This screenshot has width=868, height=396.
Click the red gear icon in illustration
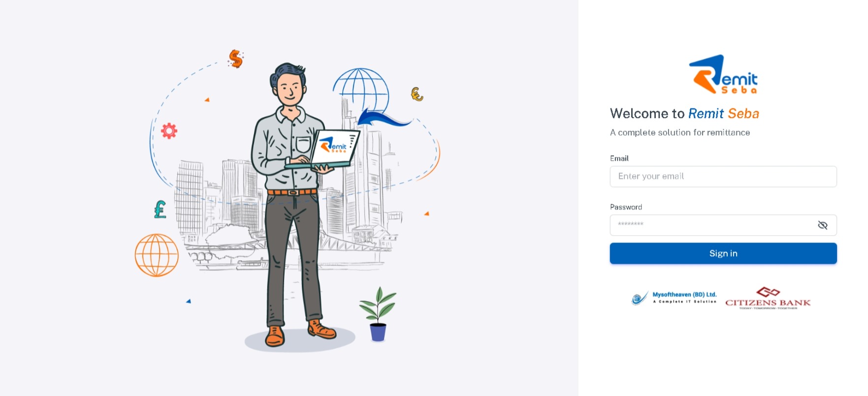pyautogui.click(x=169, y=131)
